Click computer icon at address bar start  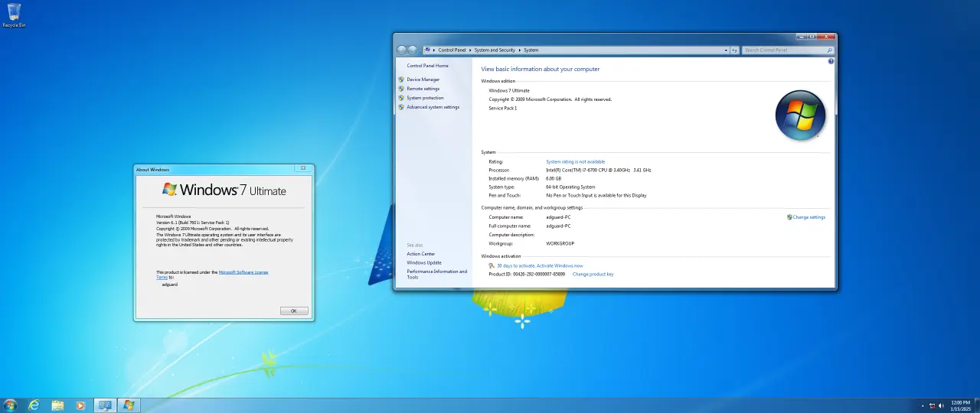(x=427, y=50)
